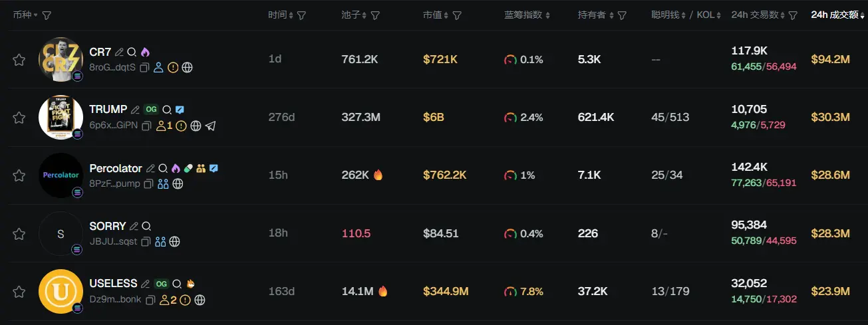Screen dimensions: 868x325
Task: Search for the Percolator token
Action: (x=163, y=169)
